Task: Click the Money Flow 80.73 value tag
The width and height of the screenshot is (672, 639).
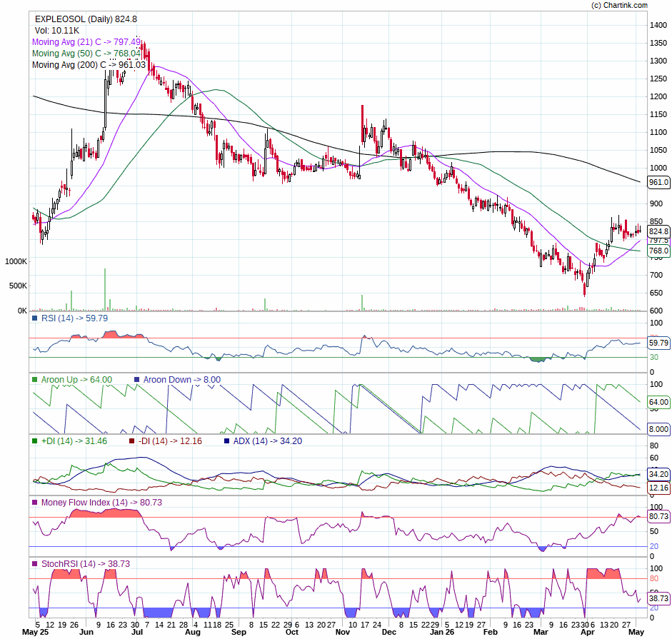Action: [x=658, y=516]
